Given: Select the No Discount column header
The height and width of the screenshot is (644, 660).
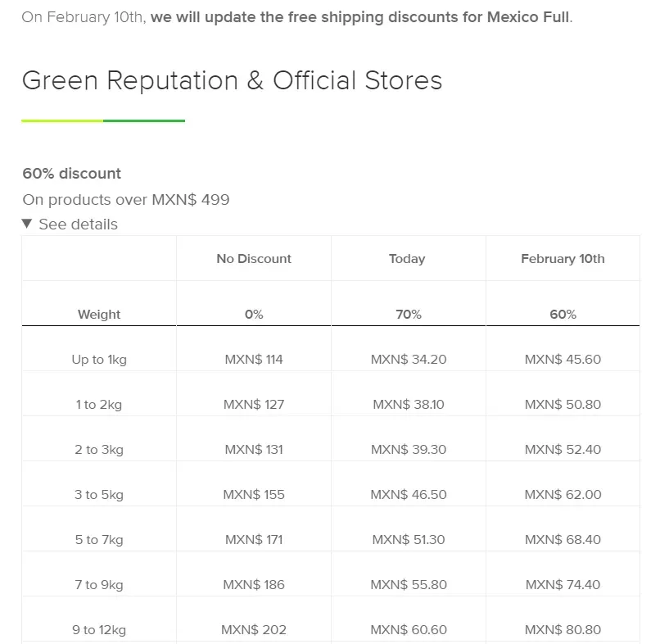Looking at the screenshot, I should tap(254, 259).
